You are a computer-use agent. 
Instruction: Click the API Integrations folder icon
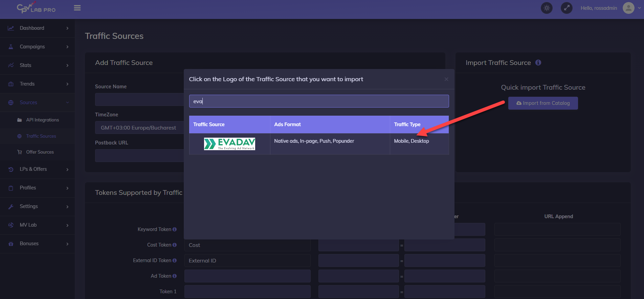pos(19,120)
